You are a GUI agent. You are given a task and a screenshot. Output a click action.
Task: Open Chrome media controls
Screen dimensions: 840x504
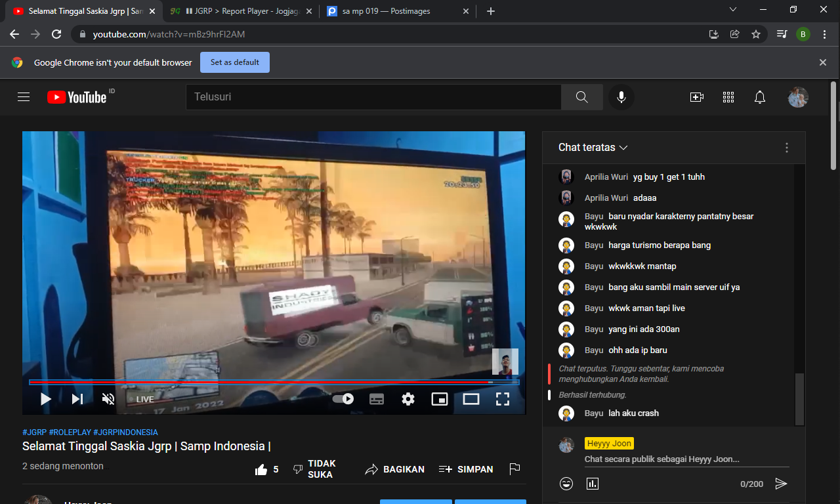(x=782, y=34)
